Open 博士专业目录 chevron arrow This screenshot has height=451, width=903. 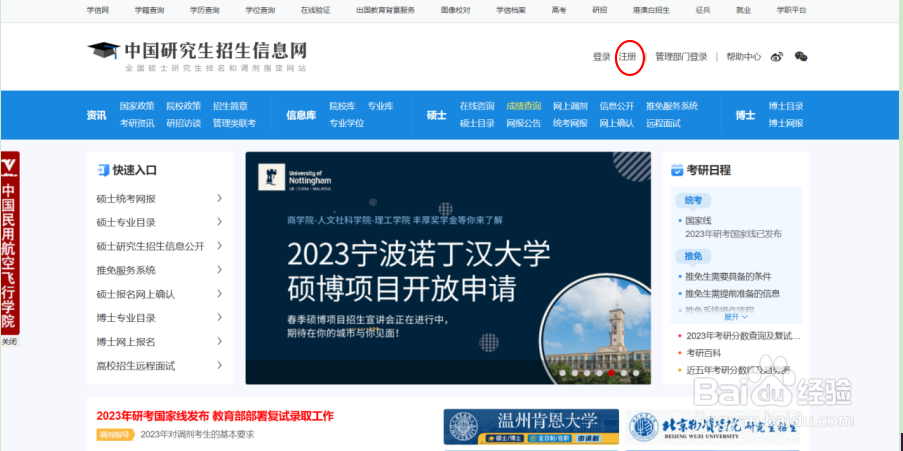point(219,317)
